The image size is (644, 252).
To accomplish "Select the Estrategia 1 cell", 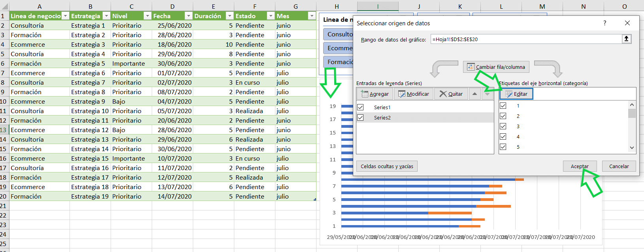I will click(90, 25).
